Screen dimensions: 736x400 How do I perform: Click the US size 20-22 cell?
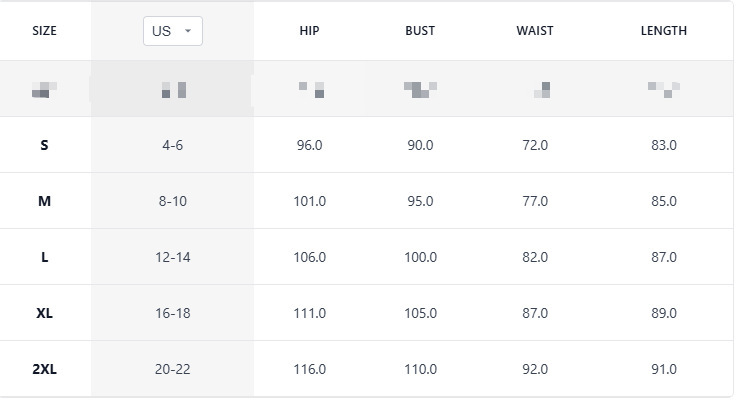pos(172,369)
